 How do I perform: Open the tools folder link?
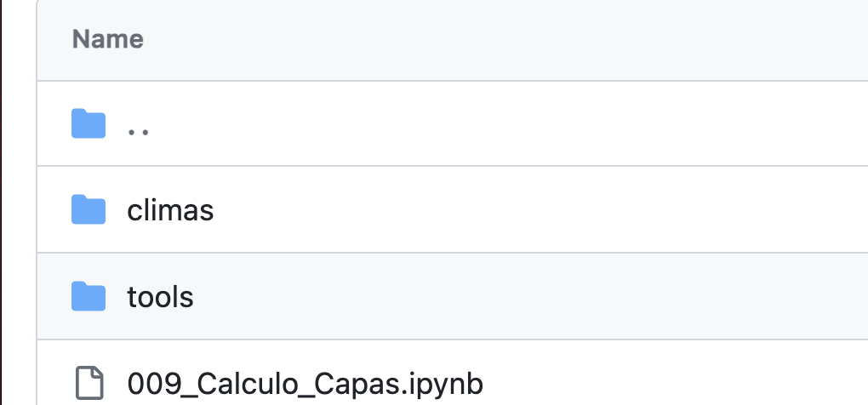coord(161,297)
